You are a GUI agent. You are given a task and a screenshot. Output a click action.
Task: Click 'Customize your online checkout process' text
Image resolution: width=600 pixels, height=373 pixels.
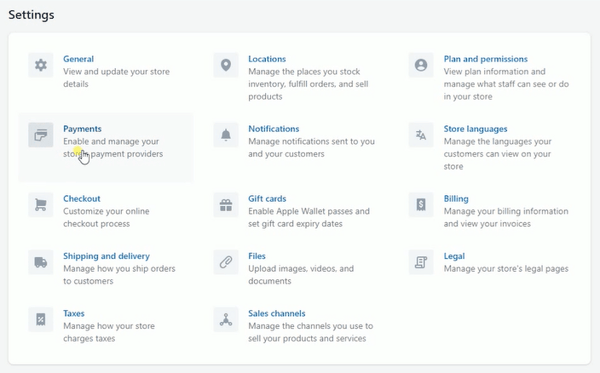pos(106,217)
